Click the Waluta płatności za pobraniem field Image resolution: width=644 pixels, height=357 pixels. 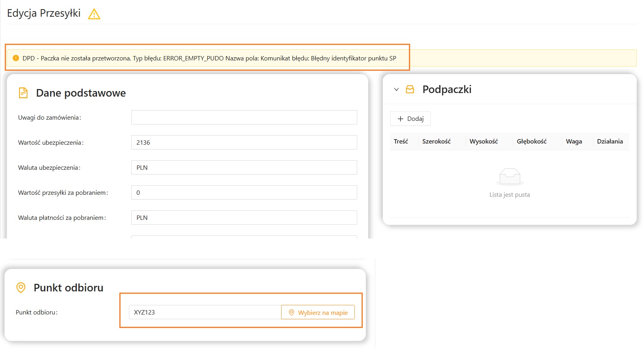244,217
